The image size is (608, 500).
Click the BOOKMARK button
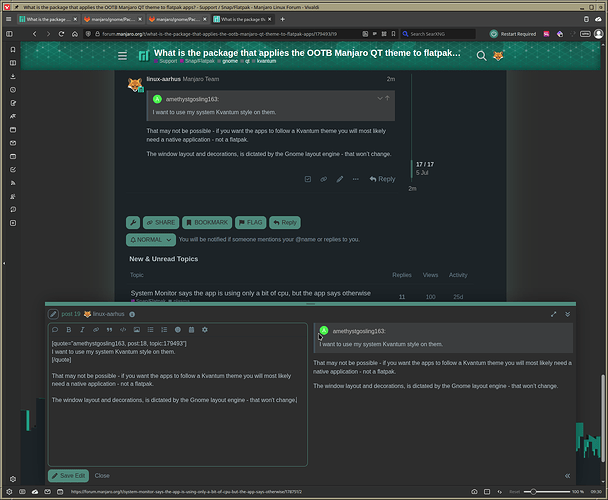[x=207, y=223]
